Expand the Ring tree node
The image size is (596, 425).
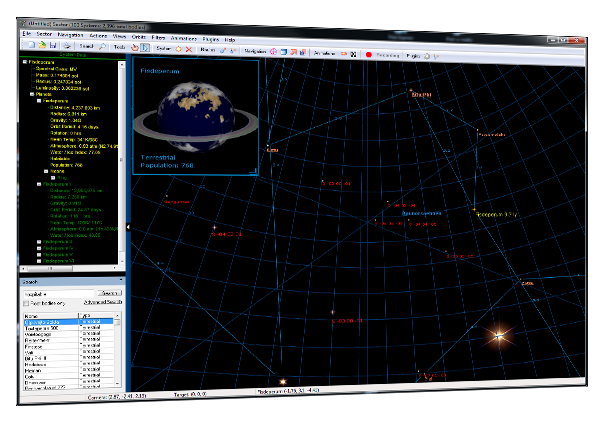click(53, 178)
